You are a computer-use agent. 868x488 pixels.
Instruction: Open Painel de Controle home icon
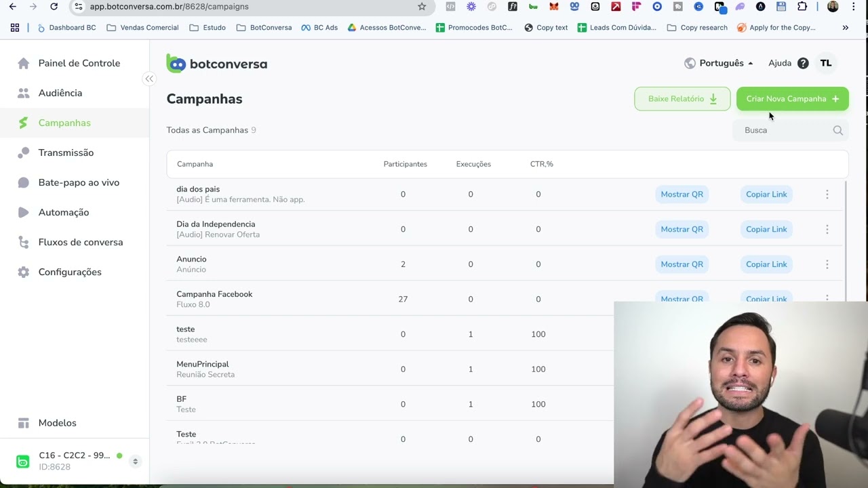coord(24,63)
